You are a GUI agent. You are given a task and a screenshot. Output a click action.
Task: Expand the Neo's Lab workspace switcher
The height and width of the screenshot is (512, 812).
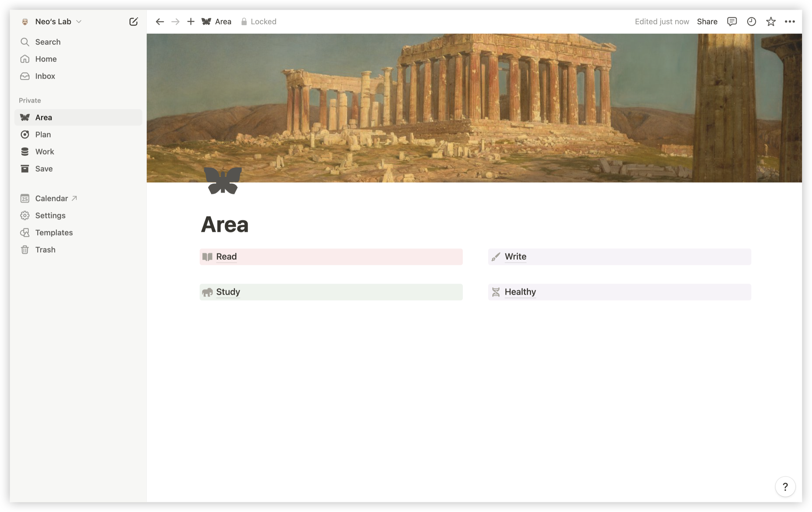pyautogui.click(x=58, y=22)
